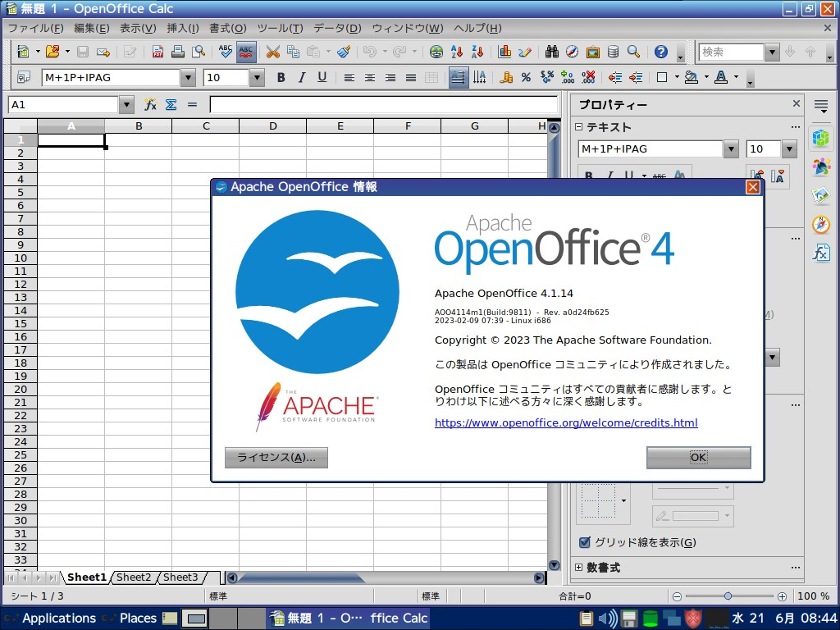Expand the 数書式 section in sidebar

pos(578,568)
